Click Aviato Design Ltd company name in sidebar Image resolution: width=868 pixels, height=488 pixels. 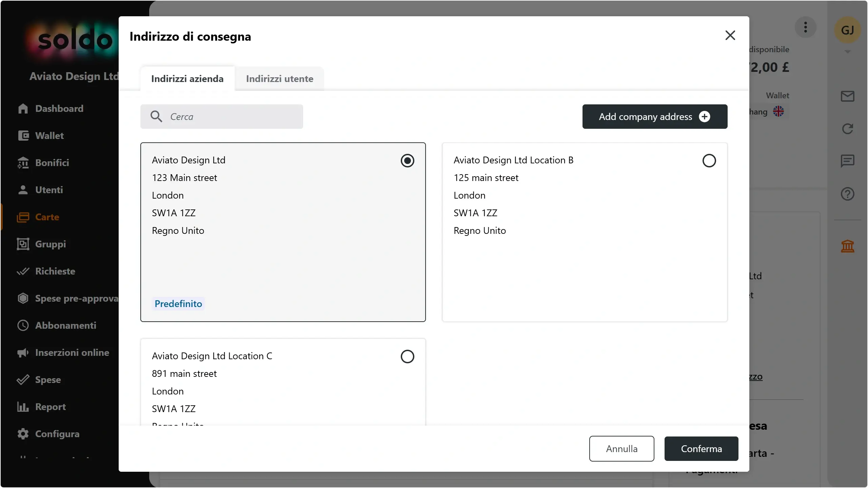pos(74,76)
